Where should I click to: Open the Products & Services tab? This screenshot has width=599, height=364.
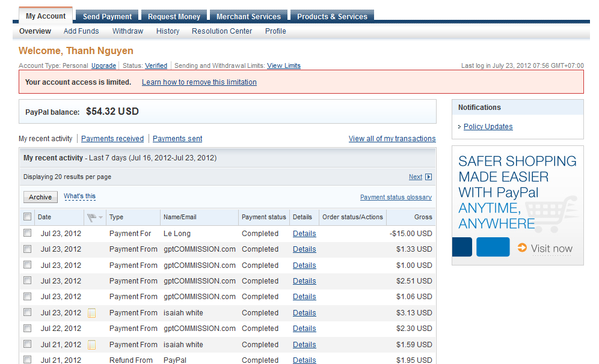(x=333, y=16)
